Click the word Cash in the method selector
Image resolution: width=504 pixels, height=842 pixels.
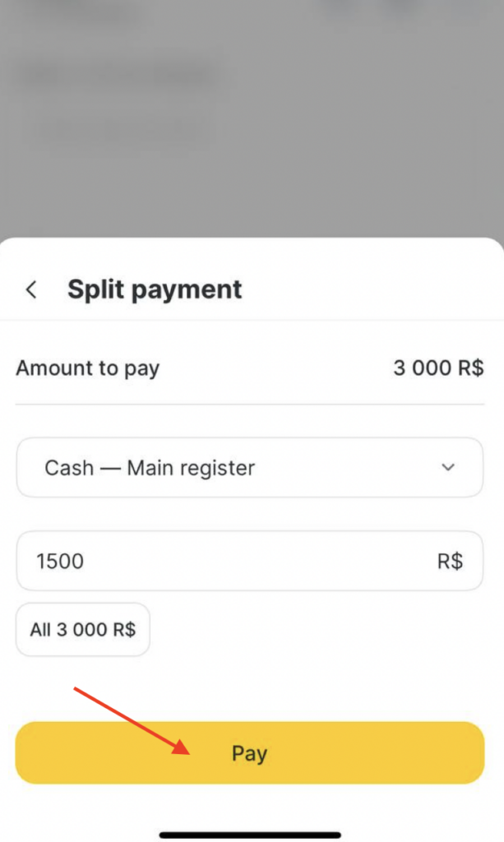[x=69, y=468]
